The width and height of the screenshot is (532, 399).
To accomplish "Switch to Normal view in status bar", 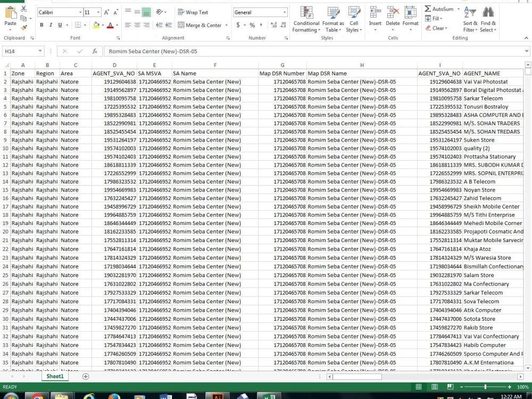I will (419, 387).
